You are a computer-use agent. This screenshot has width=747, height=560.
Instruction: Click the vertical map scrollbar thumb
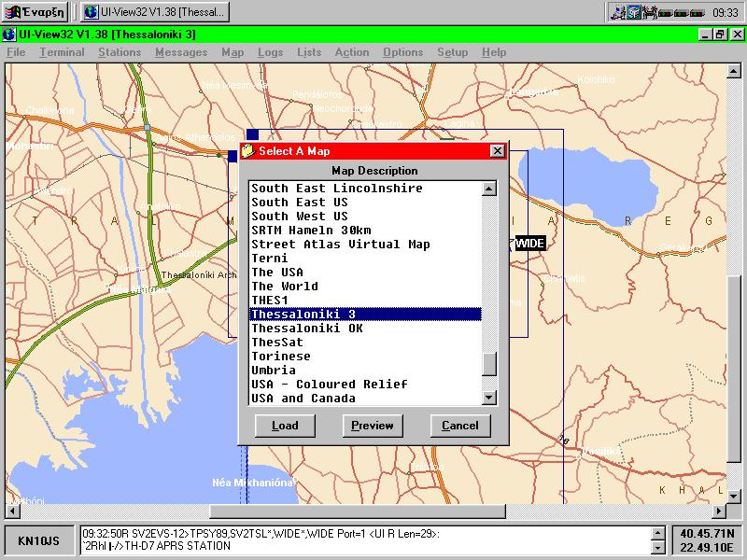pos(733,369)
